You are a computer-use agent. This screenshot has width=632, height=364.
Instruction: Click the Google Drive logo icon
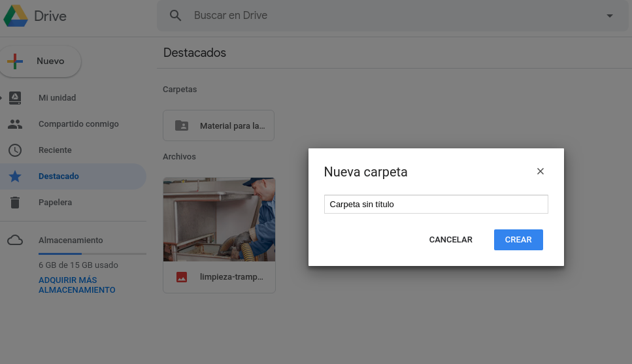16,16
